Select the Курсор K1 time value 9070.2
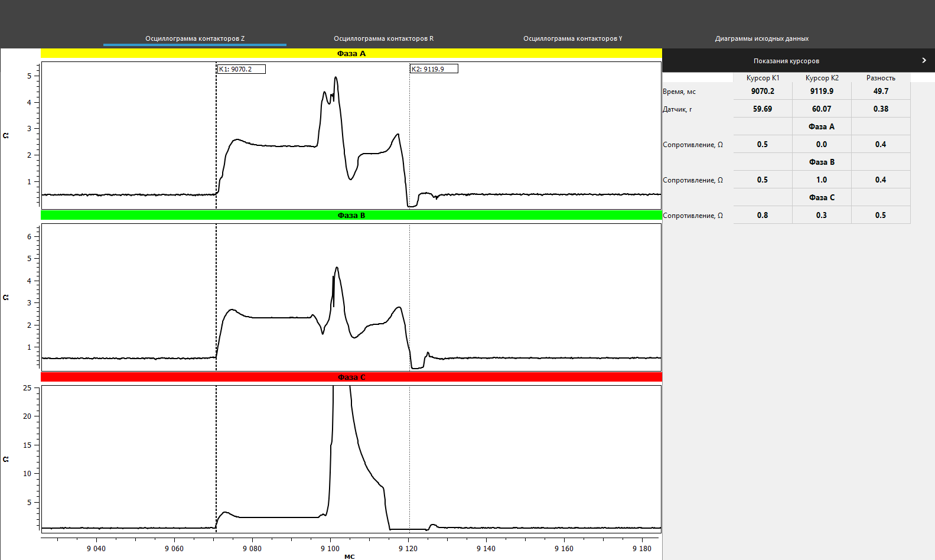This screenshot has width=935, height=560. click(763, 91)
